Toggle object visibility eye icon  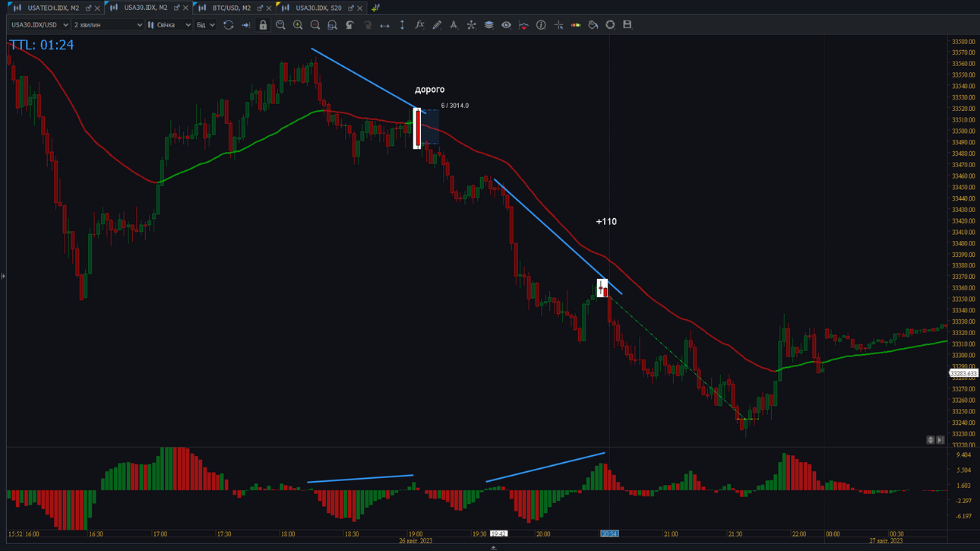(x=506, y=25)
